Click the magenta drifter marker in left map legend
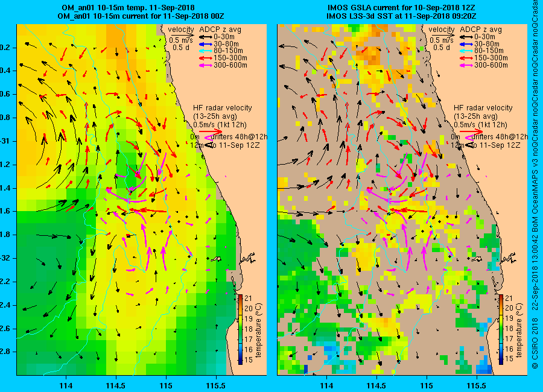 pos(208,138)
